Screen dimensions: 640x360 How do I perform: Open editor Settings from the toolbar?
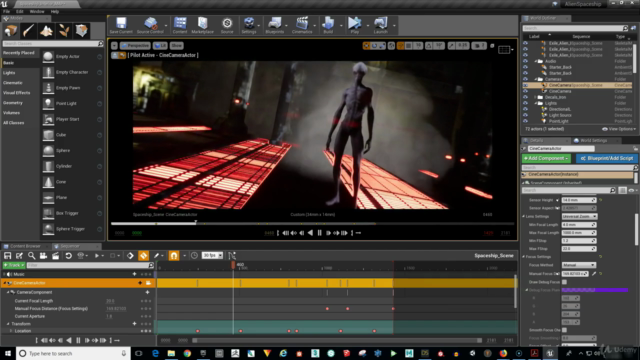point(249,25)
